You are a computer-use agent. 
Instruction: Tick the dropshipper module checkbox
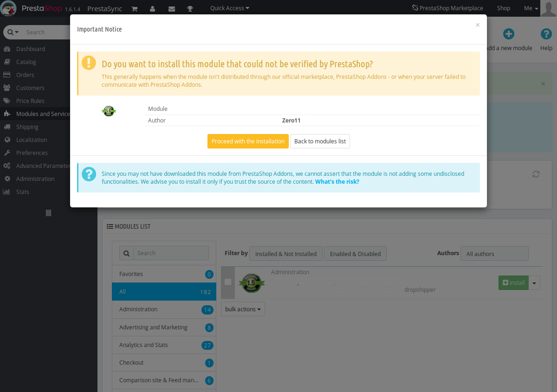tap(228, 282)
